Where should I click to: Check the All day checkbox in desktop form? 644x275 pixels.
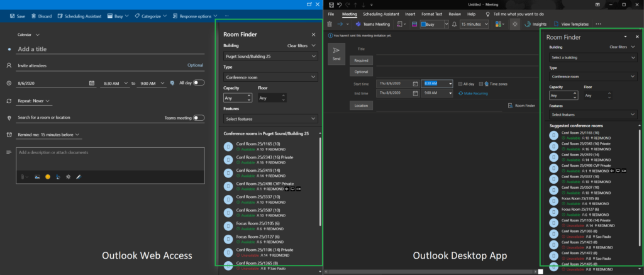(460, 84)
